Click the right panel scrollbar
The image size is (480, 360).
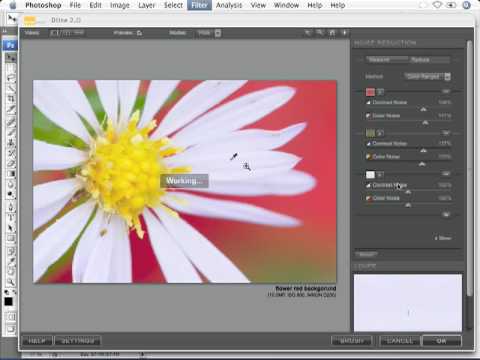pyautogui.click(x=469, y=168)
